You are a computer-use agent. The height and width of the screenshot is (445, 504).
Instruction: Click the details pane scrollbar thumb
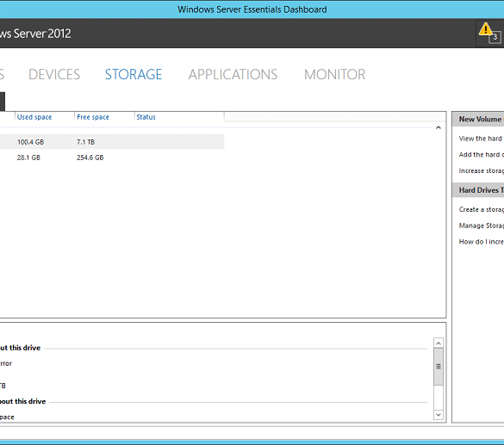(439, 367)
